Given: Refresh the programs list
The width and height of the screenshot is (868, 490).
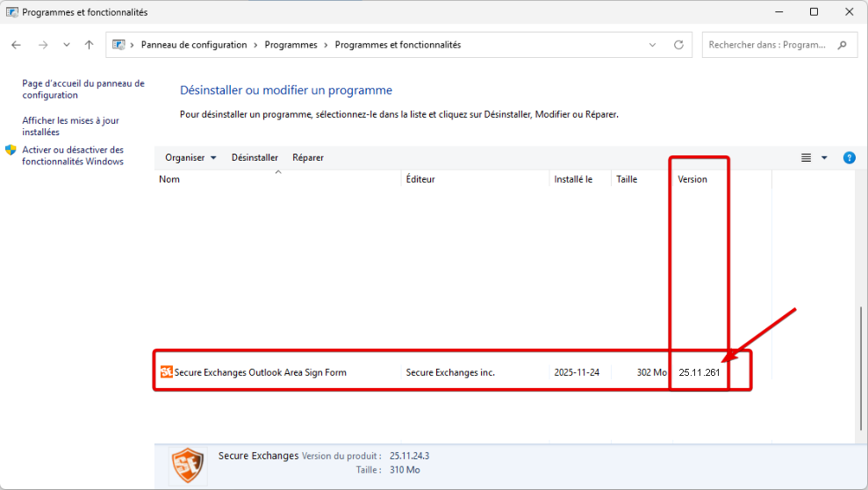Looking at the screenshot, I should coord(678,45).
